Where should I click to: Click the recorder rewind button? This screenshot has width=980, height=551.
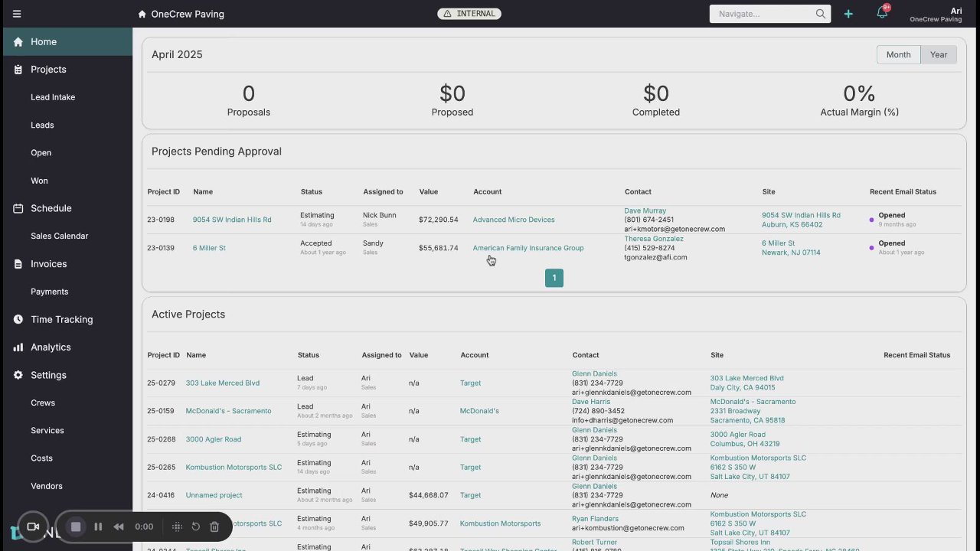point(119,527)
